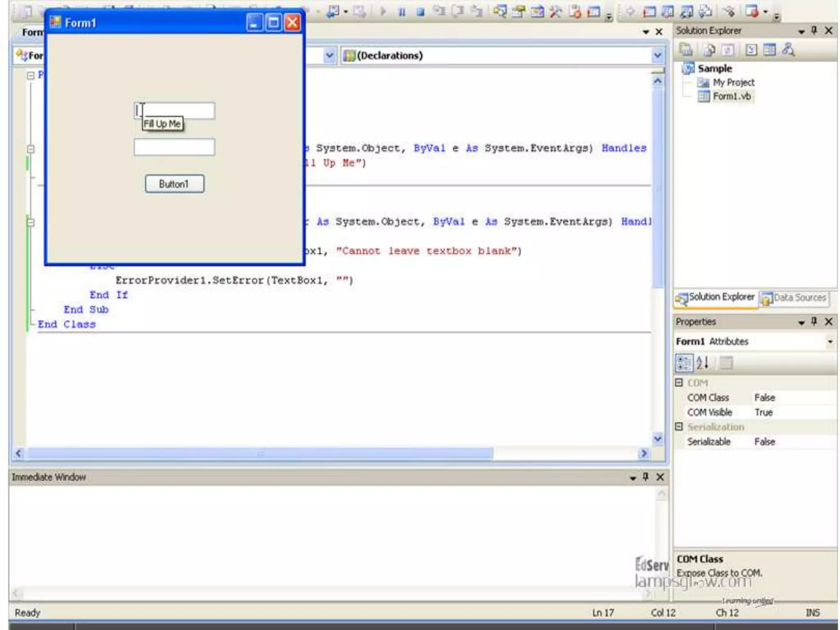This screenshot has height=630, width=840.
Task: Click the Step Out toolbar icon
Action: [476, 11]
